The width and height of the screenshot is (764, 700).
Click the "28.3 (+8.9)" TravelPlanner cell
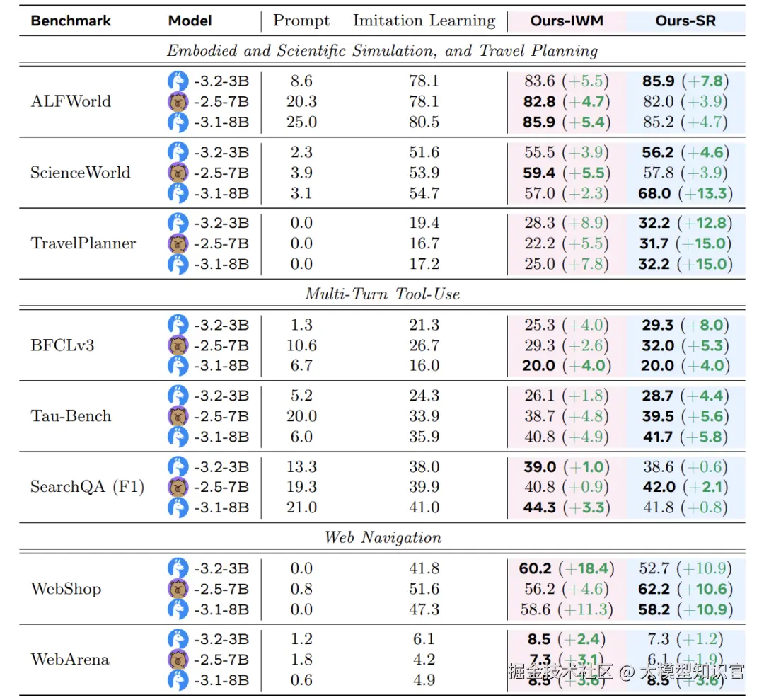click(567, 223)
